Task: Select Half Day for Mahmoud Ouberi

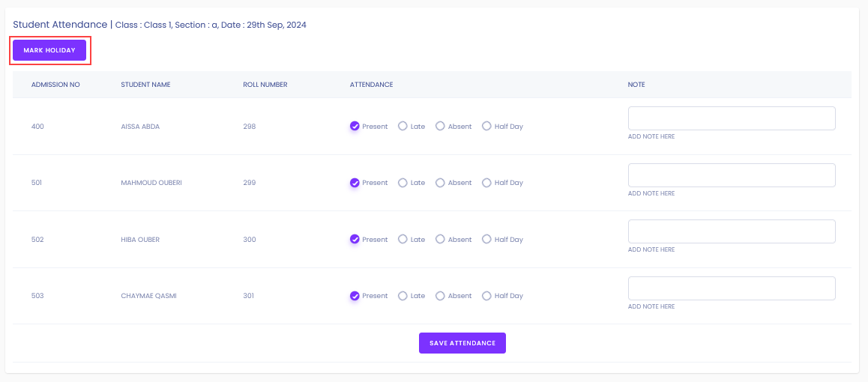Action: [486, 183]
